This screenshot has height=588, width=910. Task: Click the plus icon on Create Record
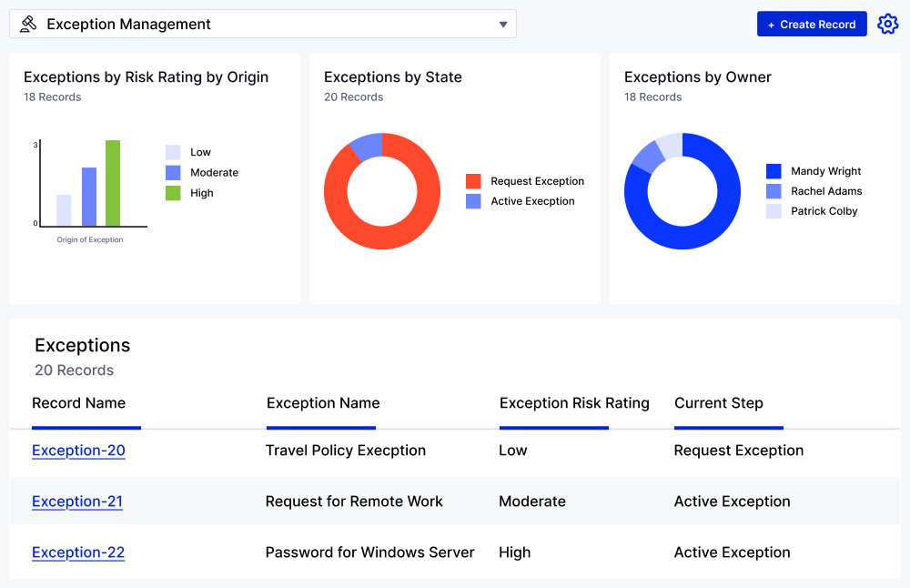click(x=773, y=24)
